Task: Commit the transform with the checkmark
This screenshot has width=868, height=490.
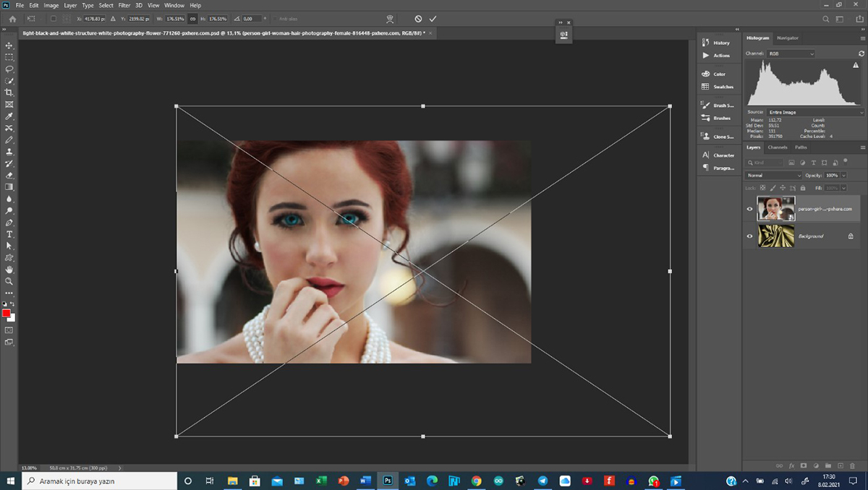Action: tap(433, 18)
